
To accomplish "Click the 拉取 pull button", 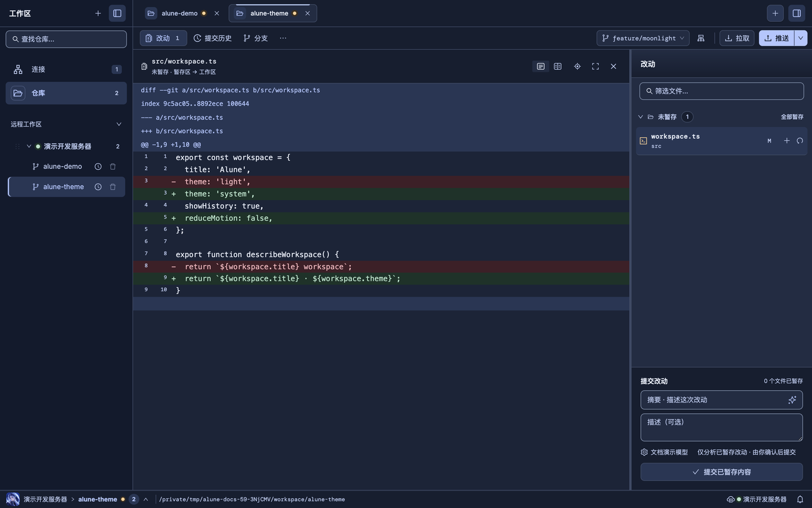I will point(736,38).
